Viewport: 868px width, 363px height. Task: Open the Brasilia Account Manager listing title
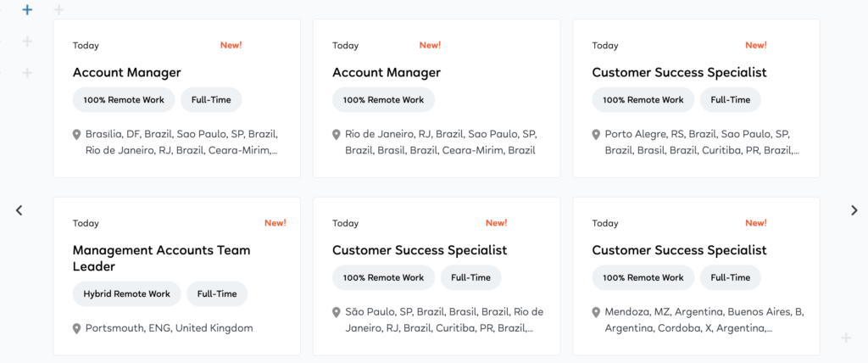click(x=127, y=73)
